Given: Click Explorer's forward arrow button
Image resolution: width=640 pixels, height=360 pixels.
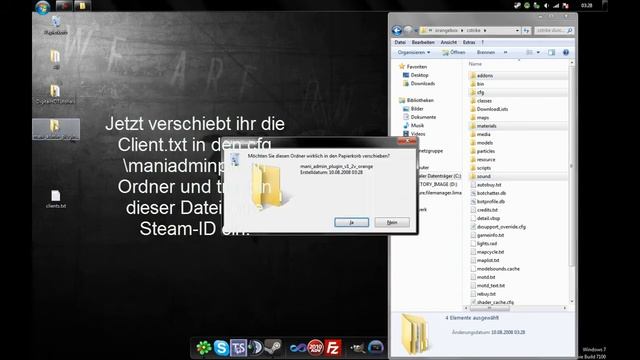Looking at the screenshot, I should [x=408, y=31].
